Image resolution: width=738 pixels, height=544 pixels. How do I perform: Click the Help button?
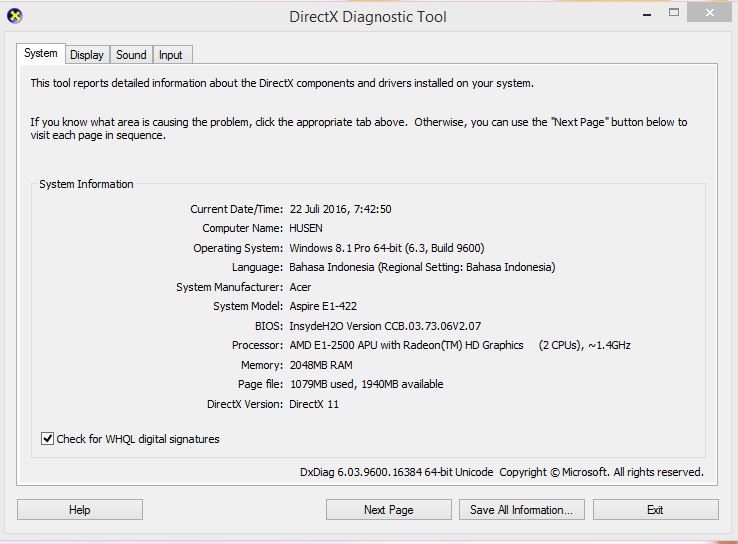pos(80,510)
